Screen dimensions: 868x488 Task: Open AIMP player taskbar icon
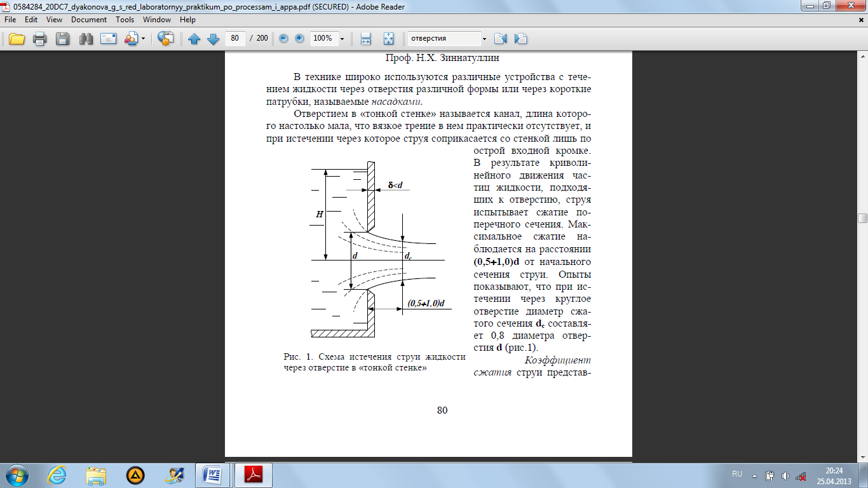(x=135, y=475)
